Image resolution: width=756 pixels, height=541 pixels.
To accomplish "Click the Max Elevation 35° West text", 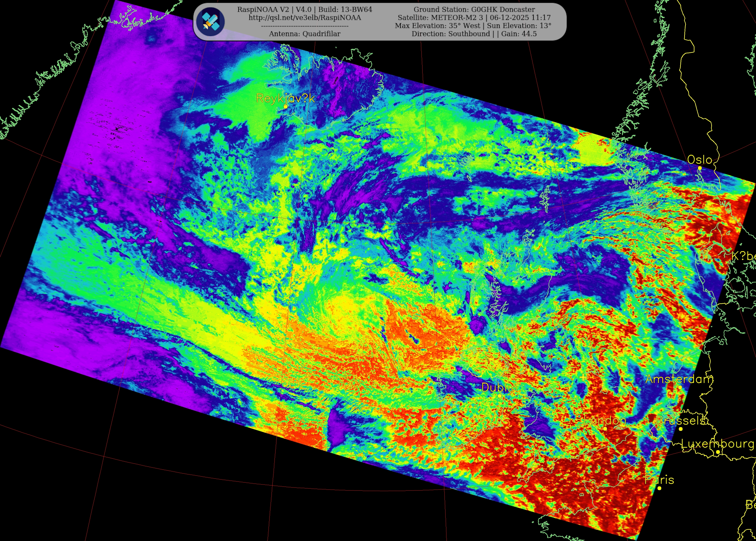I will coord(438,26).
